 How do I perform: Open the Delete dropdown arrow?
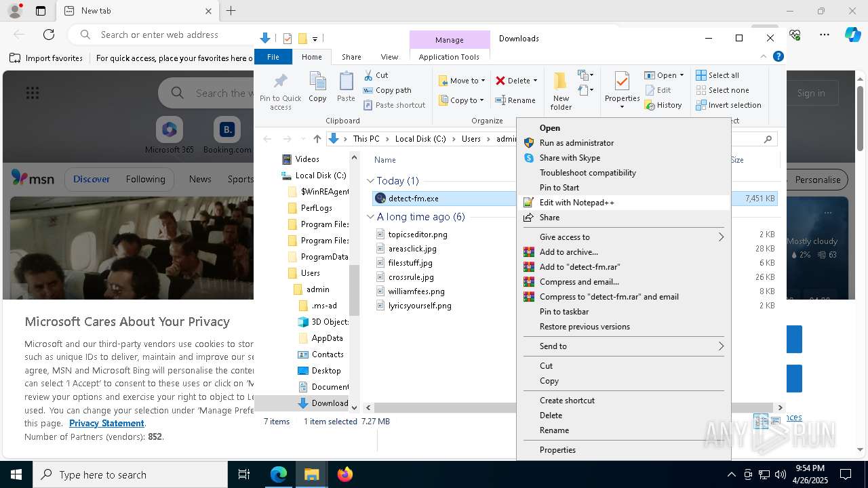point(535,81)
